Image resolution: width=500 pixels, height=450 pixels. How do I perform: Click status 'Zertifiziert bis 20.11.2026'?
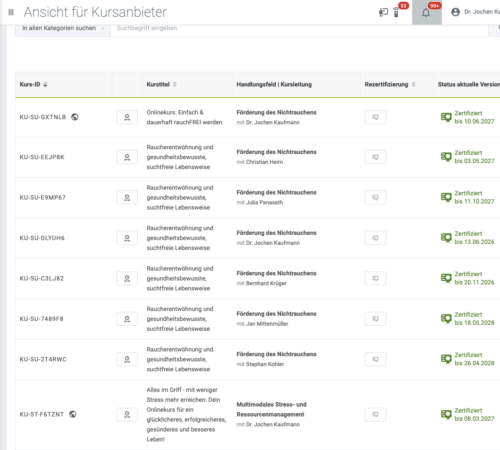click(x=474, y=278)
